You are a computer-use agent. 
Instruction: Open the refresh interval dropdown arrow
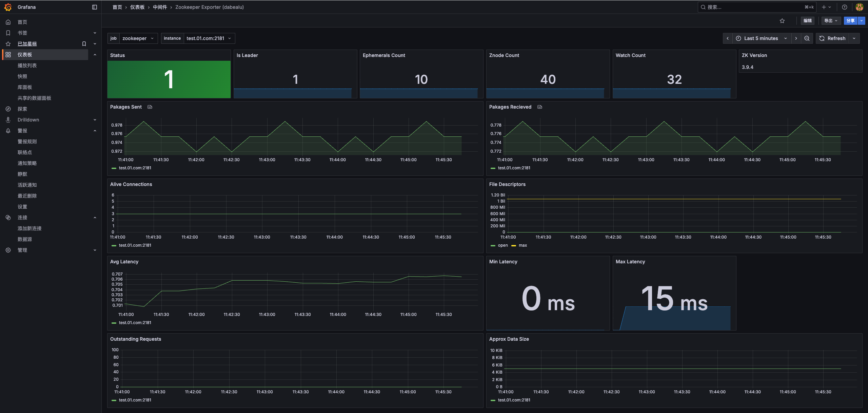click(x=854, y=38)
